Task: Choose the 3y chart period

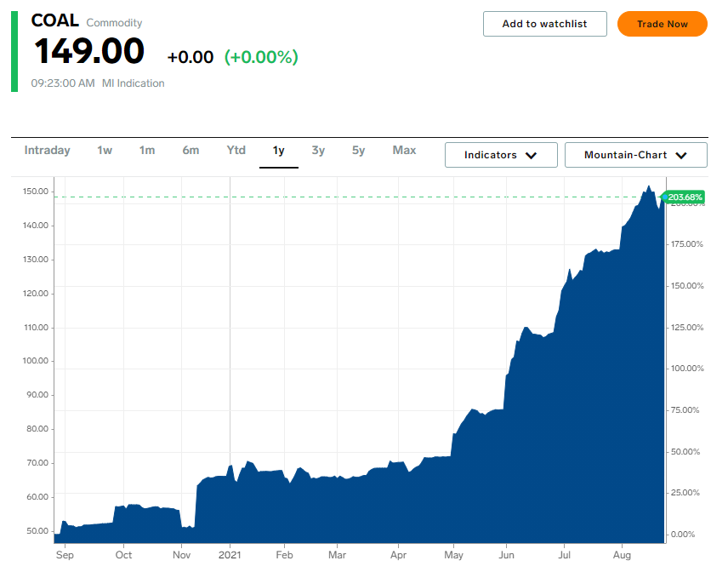Action: pyautogui.click(x=318, y=151)
